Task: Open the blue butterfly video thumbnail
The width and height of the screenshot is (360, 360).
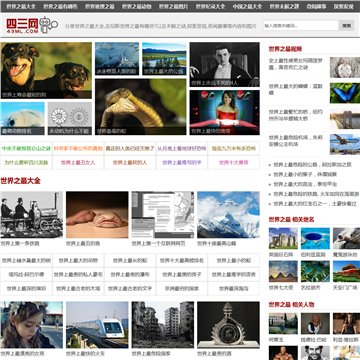Action: [x=345, y=93]
